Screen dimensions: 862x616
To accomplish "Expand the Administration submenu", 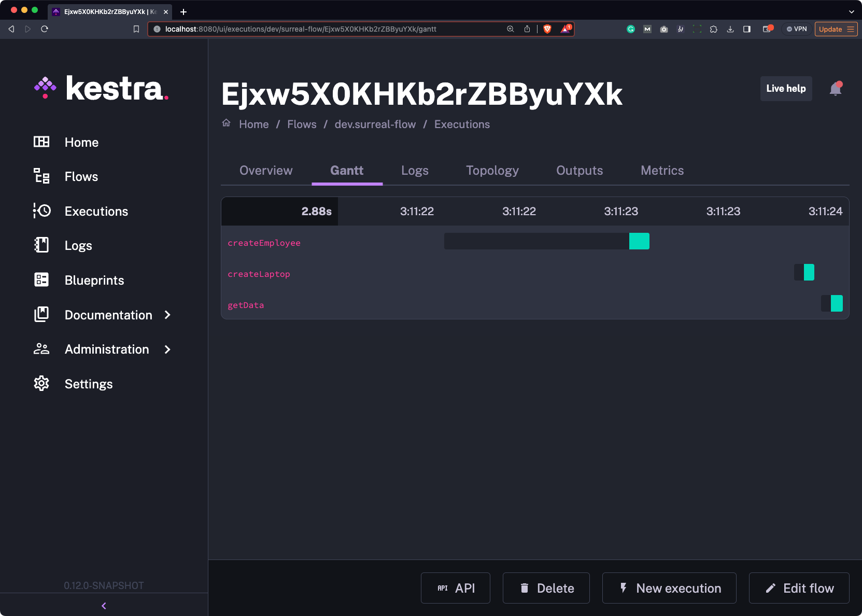I will pos(167,349).
